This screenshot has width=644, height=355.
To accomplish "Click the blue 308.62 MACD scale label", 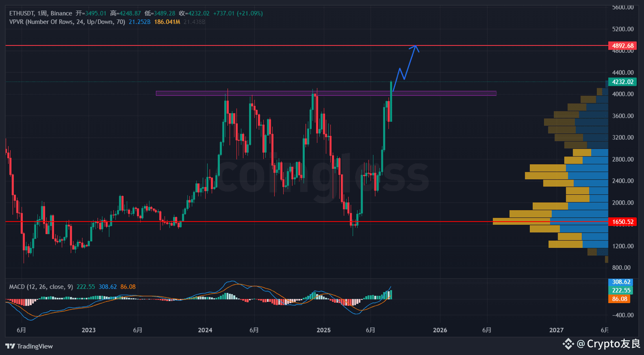I will point(621,282).
